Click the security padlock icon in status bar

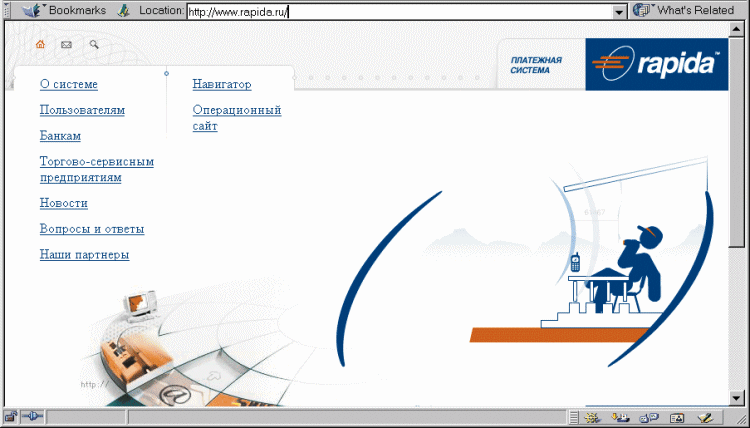tap(11, 417)
